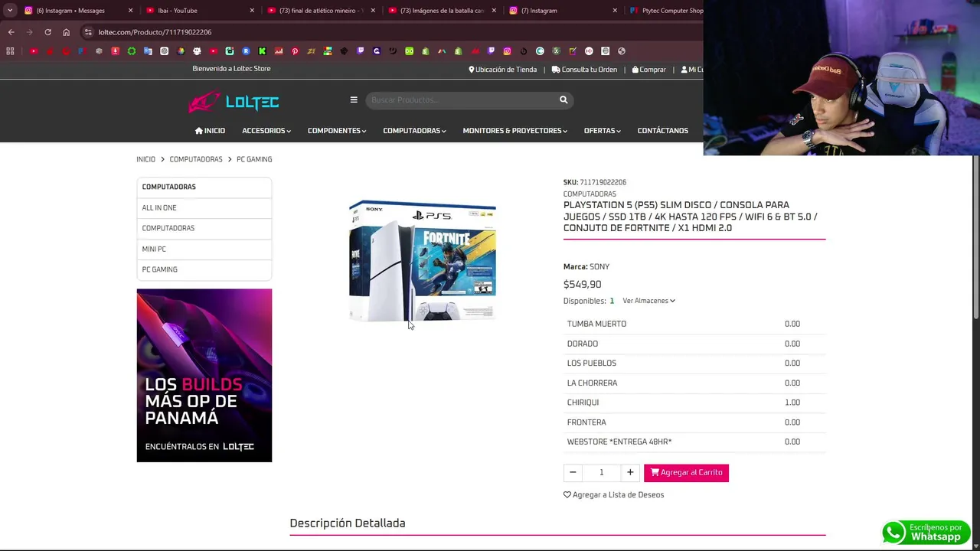Click the PS5 Fortnite product image
The width and height of the screenshot is (980, 551).
[423, 261]
